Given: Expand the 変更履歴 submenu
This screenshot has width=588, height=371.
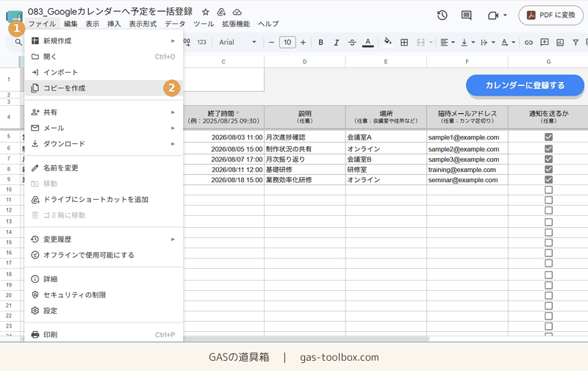Looking at the screenshot, I should coord(104,239).
